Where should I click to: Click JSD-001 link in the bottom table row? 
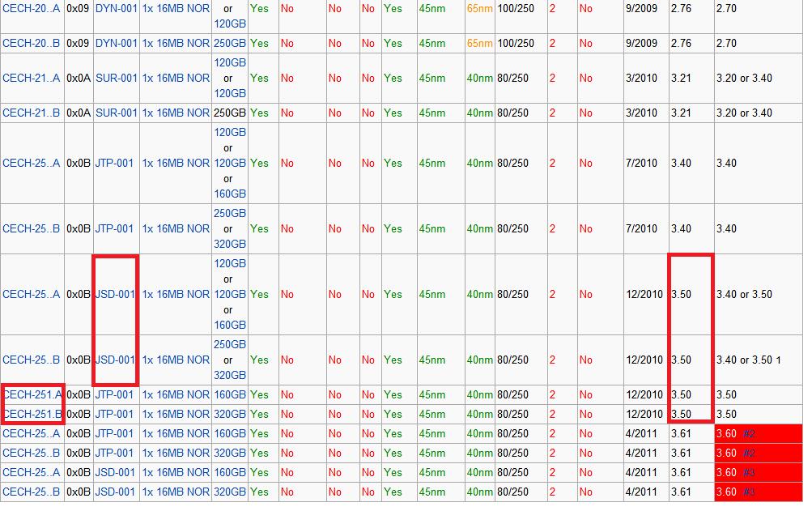tap(114, 492)
